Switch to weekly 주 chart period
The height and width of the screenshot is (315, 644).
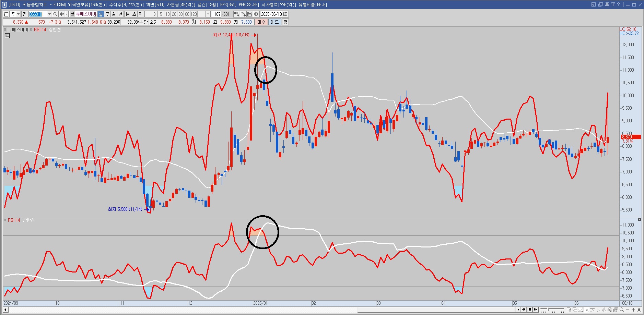[x=107, y=14]
